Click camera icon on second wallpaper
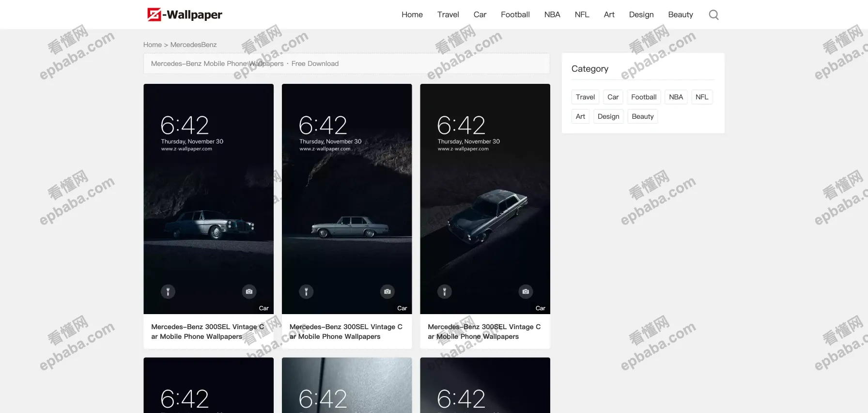 [x=387, y=291]
